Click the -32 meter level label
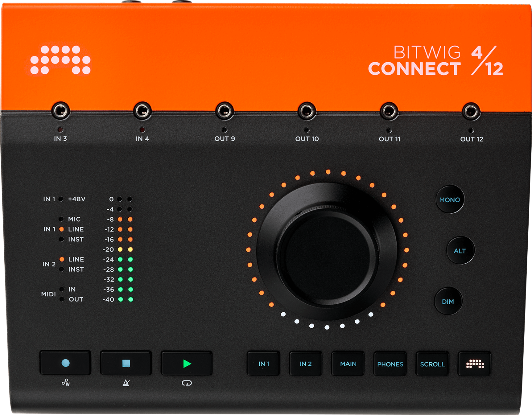 click(109, 279)
